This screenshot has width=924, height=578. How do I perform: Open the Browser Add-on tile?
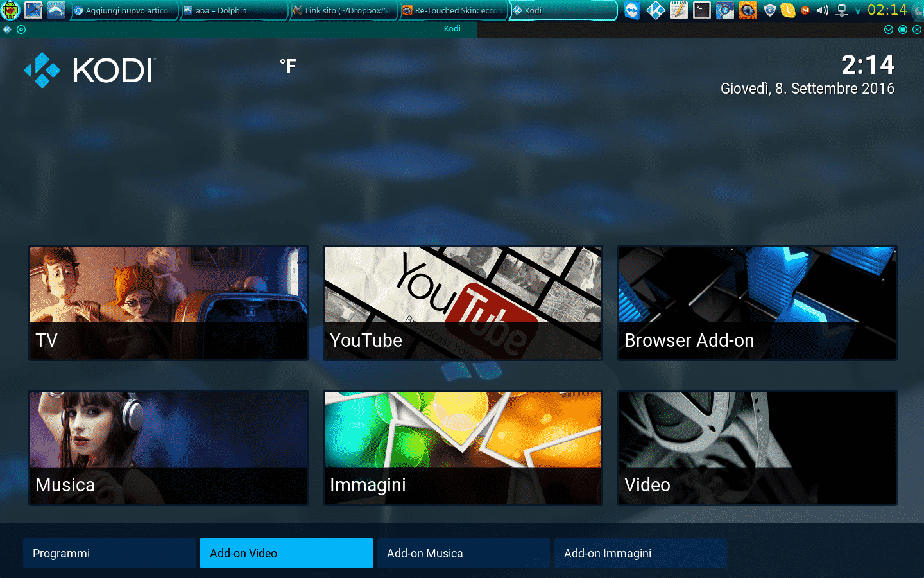tap(757, 302)
